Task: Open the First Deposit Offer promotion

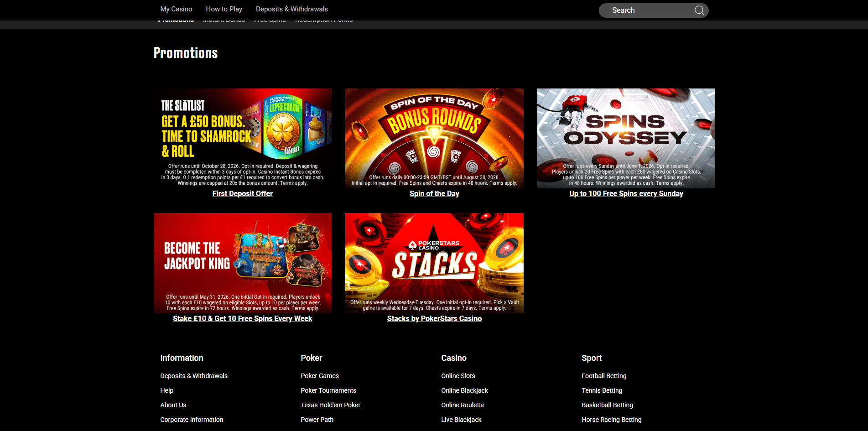Action: click(242, 193)
